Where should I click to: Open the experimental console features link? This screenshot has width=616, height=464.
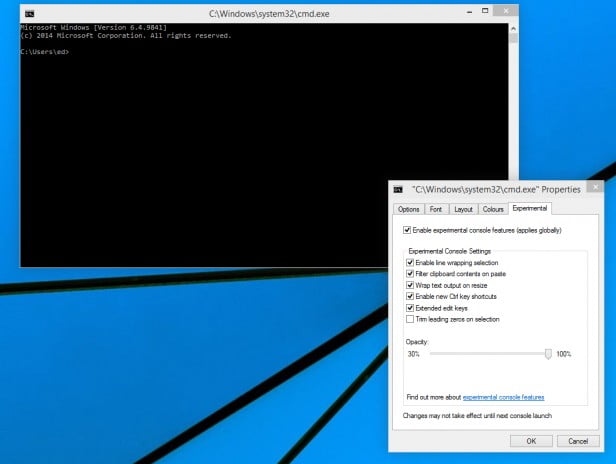pos(503,397)
